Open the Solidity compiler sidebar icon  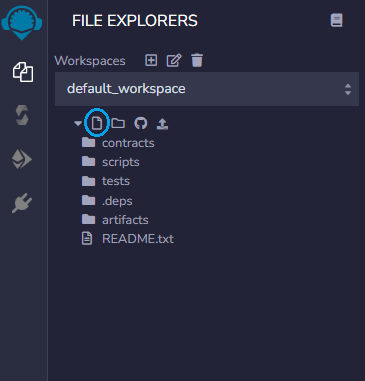22,115
